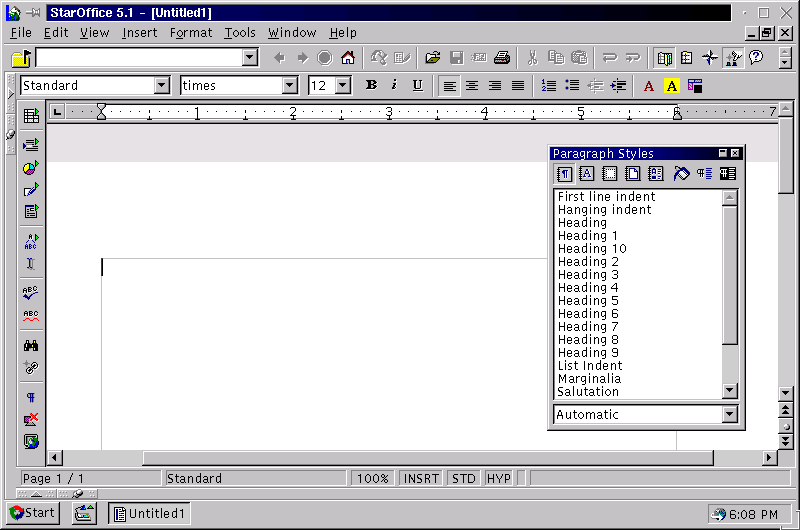Toggle underline formatting

click(x=417, y=86)
